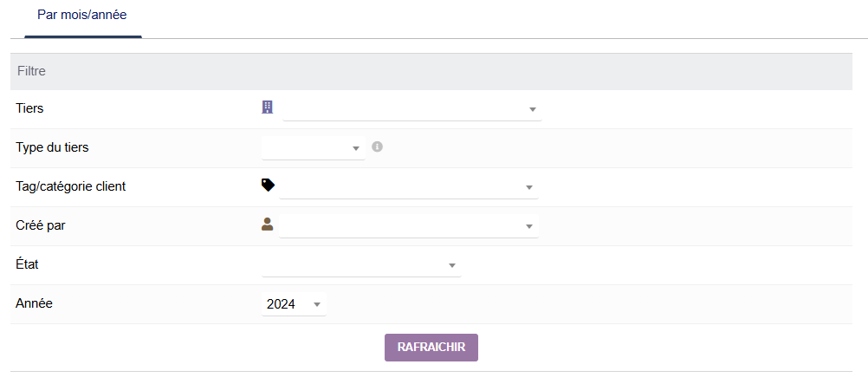Image resolution: width=868 pixels, height=384 pixels.
Task: Switch to the Par mois/année tab
Action: tap(82, 16)
